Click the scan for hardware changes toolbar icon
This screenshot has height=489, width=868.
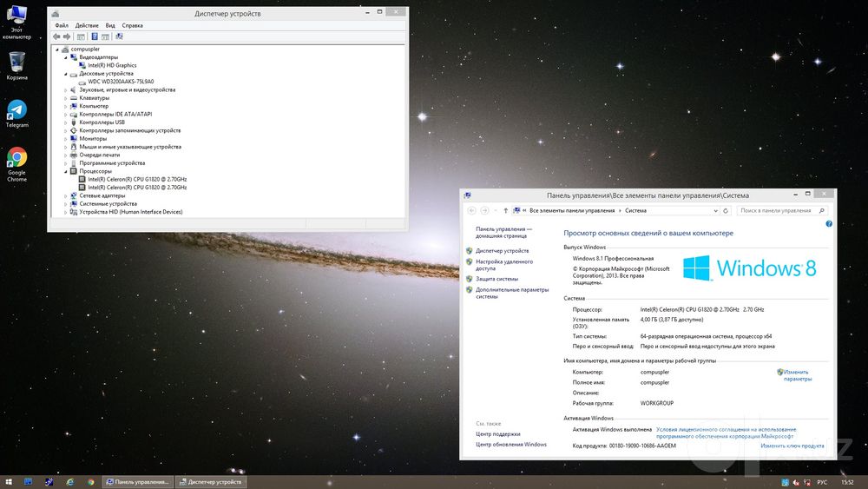[119, 36]
